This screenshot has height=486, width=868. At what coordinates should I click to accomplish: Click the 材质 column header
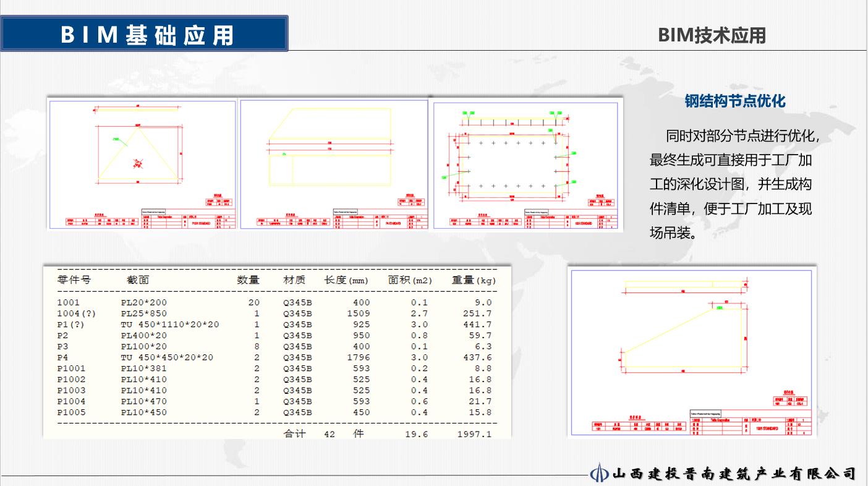point(294,280)
